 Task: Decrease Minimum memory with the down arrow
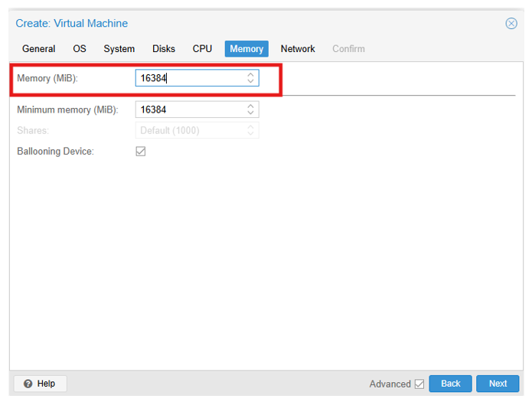click(x=250, y=113)
